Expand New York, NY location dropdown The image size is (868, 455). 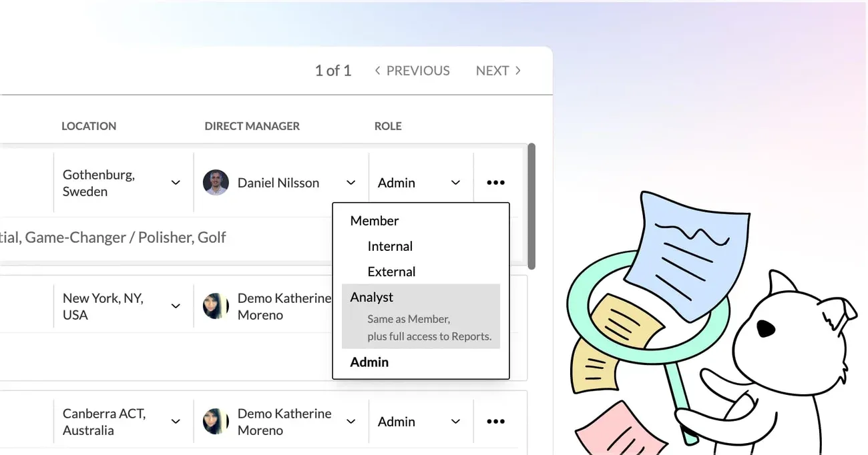tap(176, 306)
